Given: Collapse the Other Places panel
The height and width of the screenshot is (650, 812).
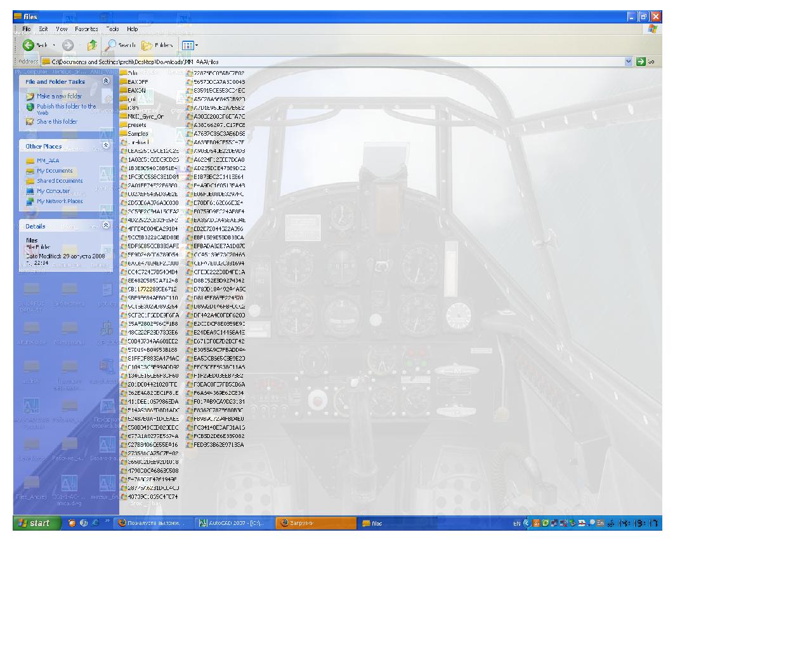Looking at the screenshot, I should 106,145.
